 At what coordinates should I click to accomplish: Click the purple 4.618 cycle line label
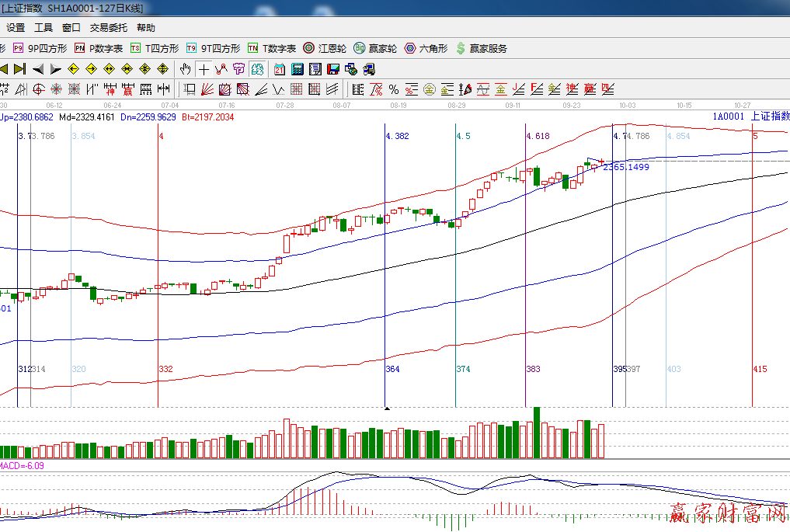click(x=538, y=136)
